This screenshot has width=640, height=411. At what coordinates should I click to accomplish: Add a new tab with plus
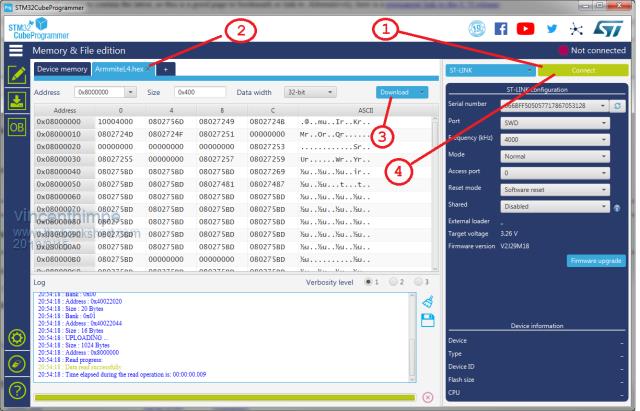[x=166, y=69]
